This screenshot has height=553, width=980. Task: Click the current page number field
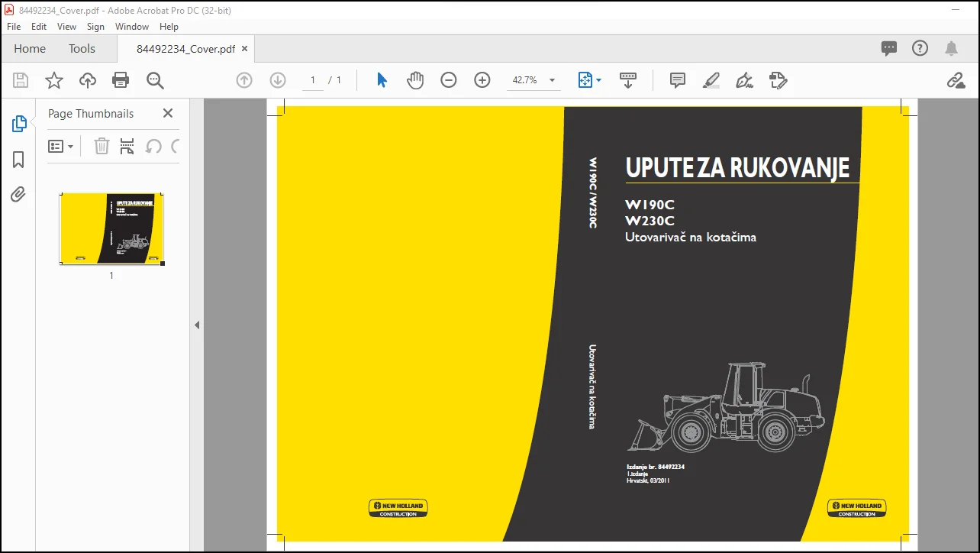pos(313,80)
